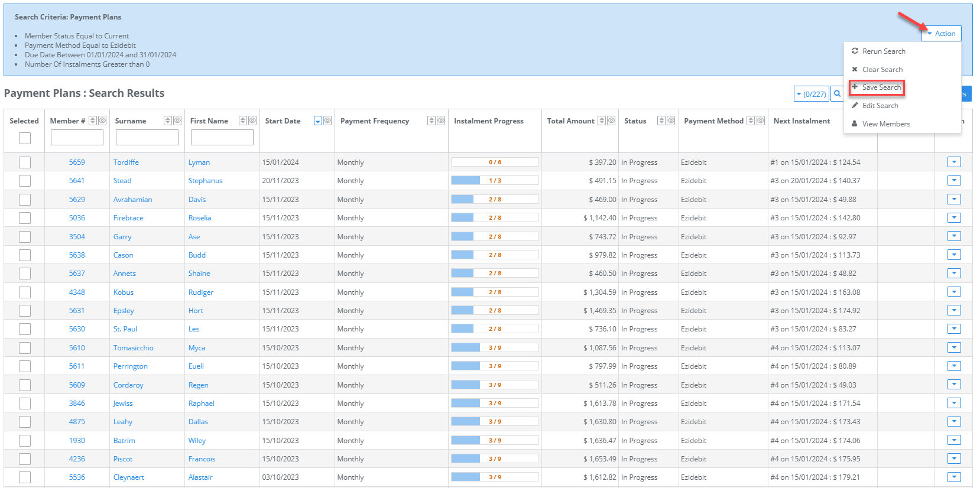980x488 pixels.
Task: Open row actions dropdown for Tordiffe
Action: coord(954,162)
